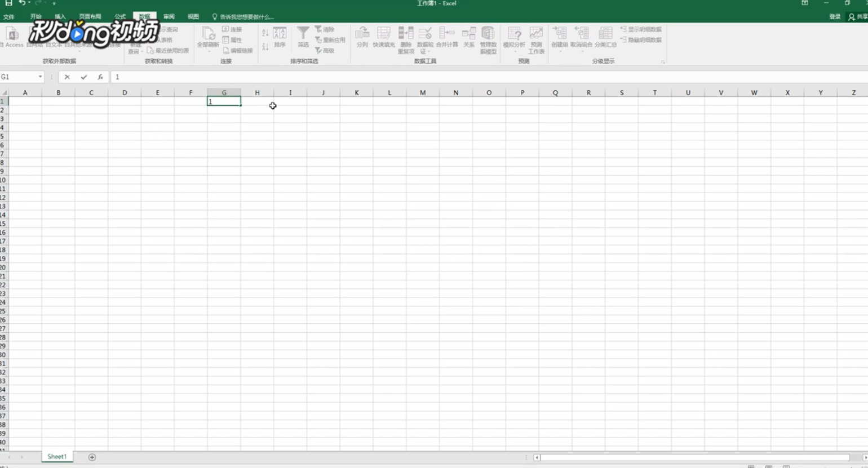Switch to the 视图 View tab

[x=193, y=17]
